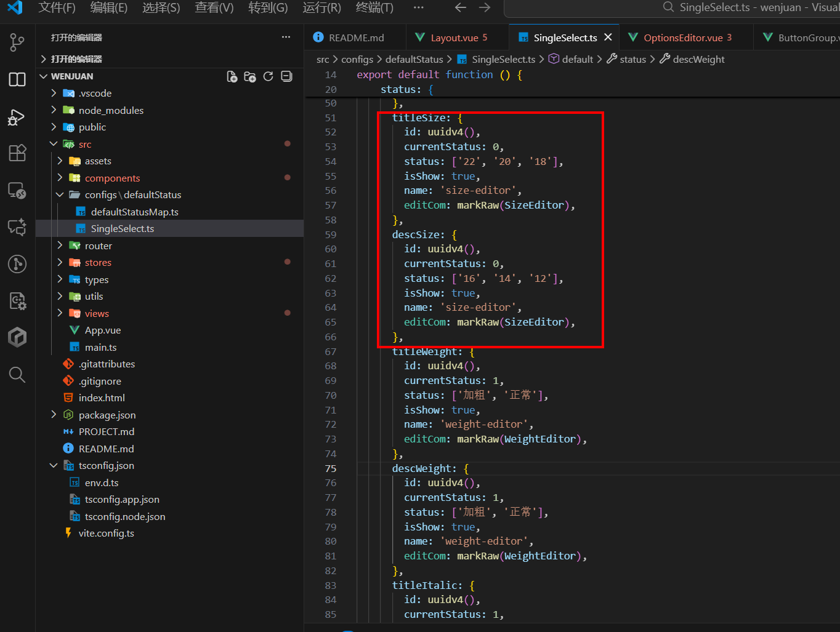Open the 终端(T) menu
The image size is (840, 632).
(374, 7)
